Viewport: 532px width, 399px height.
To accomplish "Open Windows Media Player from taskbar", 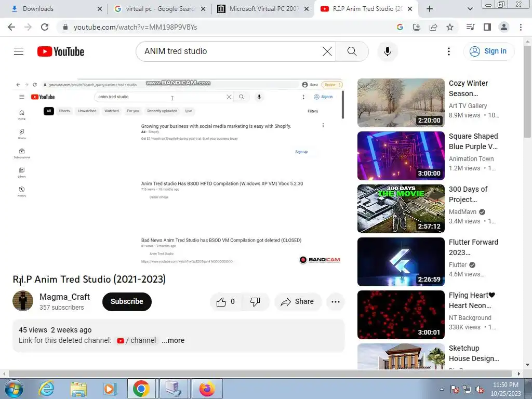I will pyautogui.click(x=110, y=389).
